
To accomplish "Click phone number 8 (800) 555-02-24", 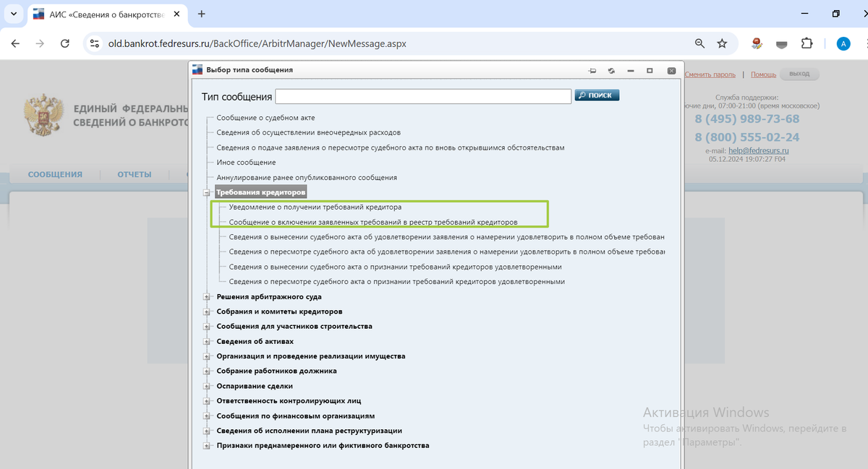I will tap(747, 137).
